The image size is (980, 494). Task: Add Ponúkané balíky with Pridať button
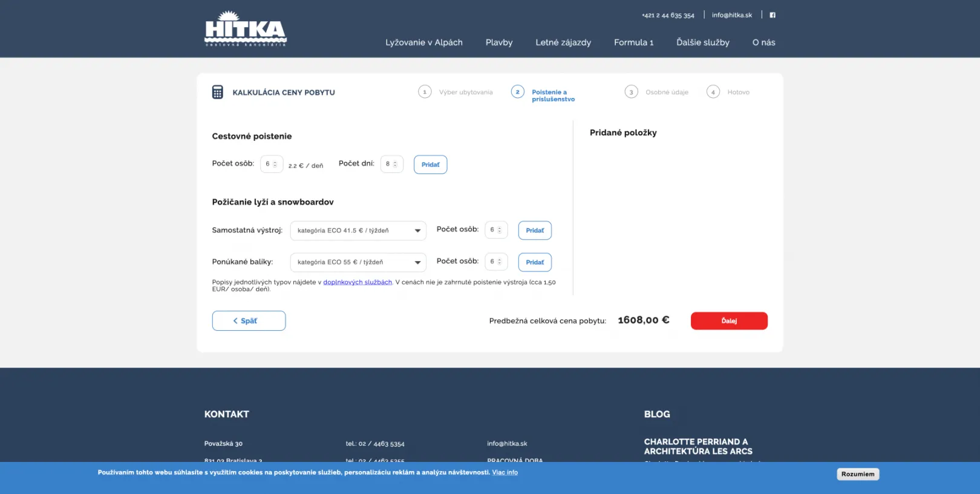tap(535, 262)
